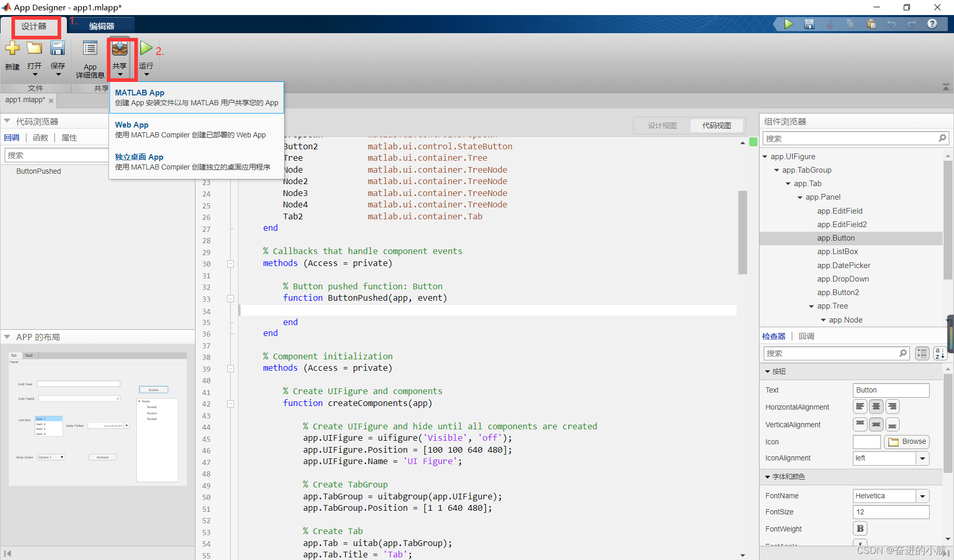Image resolution: width=954 pixels, height=560 pixels.
Task: Select 属性 tab in Code Browser
Action: (69, 137)
